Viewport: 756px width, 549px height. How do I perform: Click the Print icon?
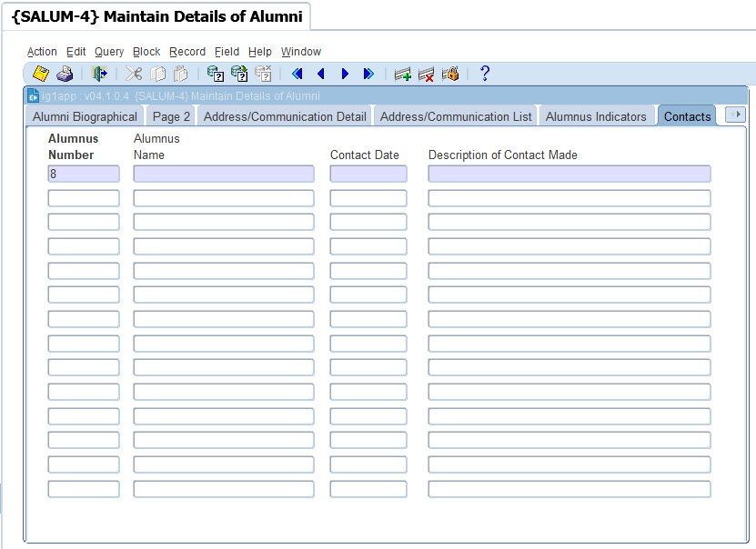(x=65, y=74)
